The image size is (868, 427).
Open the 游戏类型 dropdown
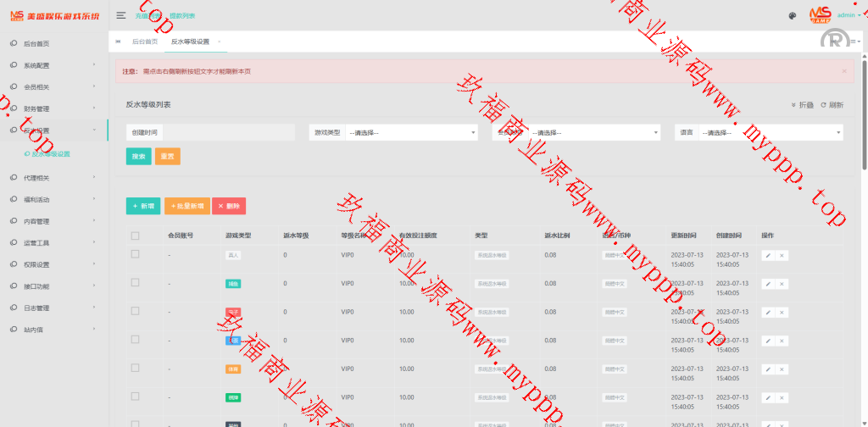point(411,133)
